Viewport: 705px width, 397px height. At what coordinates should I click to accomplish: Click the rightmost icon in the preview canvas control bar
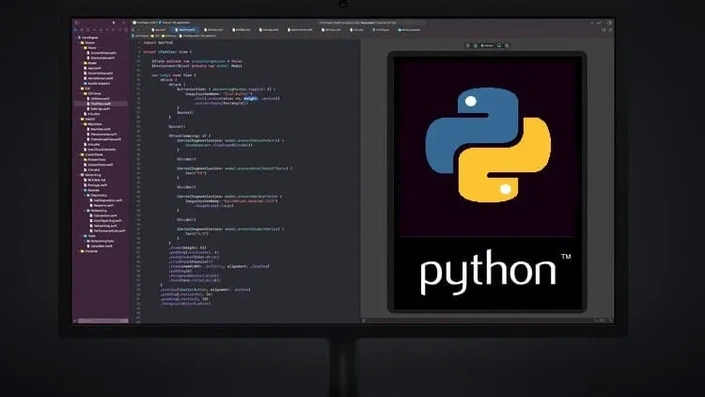point(507,45)
